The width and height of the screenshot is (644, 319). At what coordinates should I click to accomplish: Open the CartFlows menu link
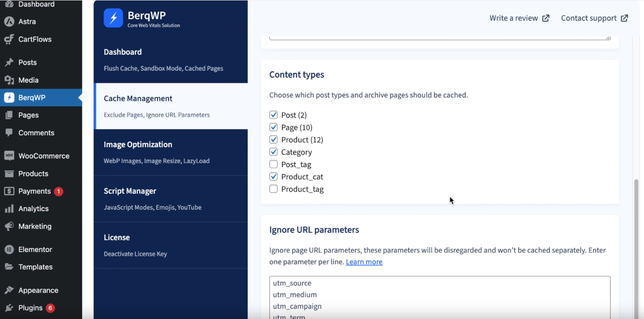tap(41, 39)
